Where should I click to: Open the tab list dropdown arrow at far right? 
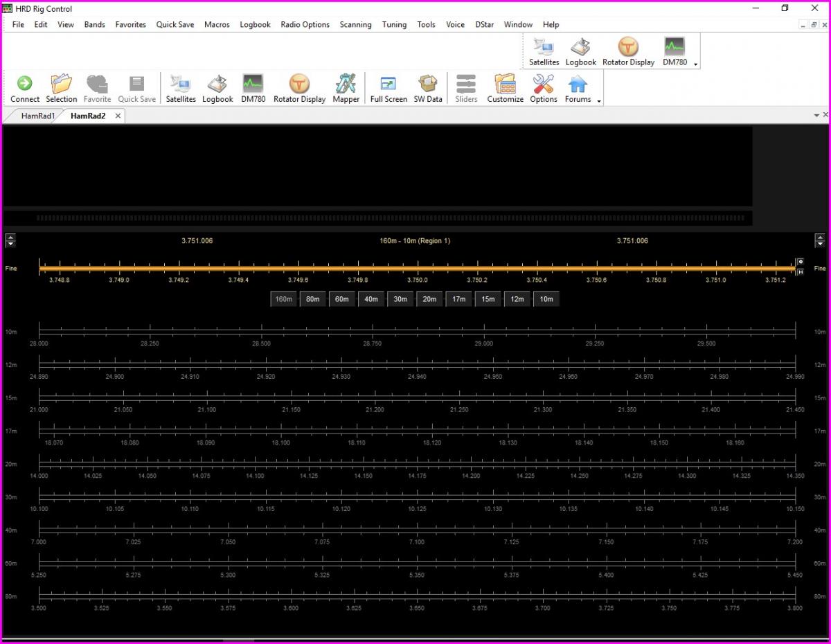[816, 116]
